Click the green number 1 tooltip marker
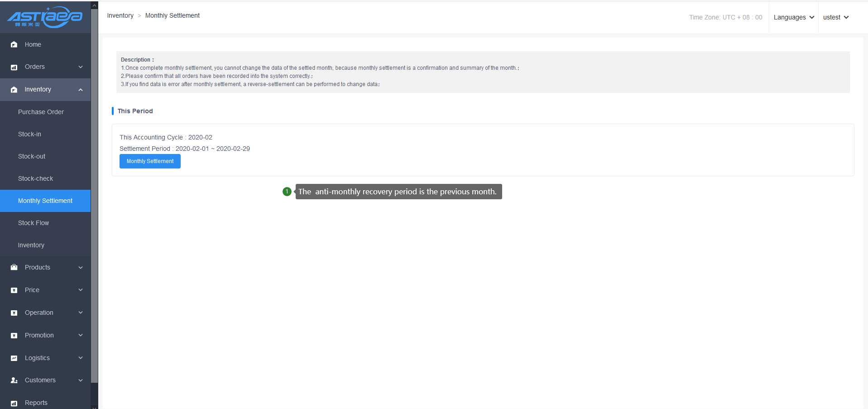 [287, 192]
